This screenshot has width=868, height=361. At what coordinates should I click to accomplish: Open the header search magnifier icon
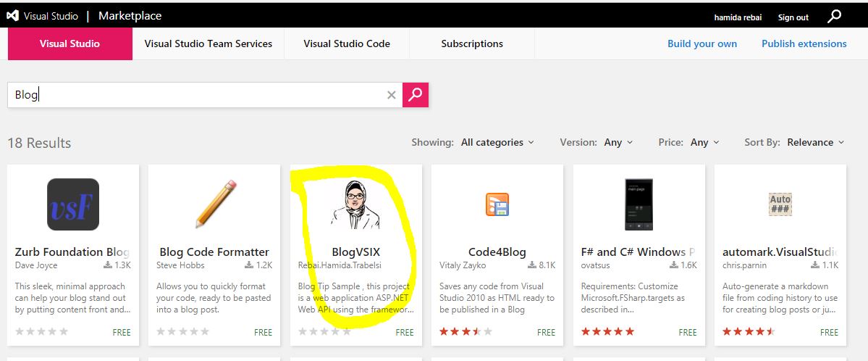(x=834, y=17)
